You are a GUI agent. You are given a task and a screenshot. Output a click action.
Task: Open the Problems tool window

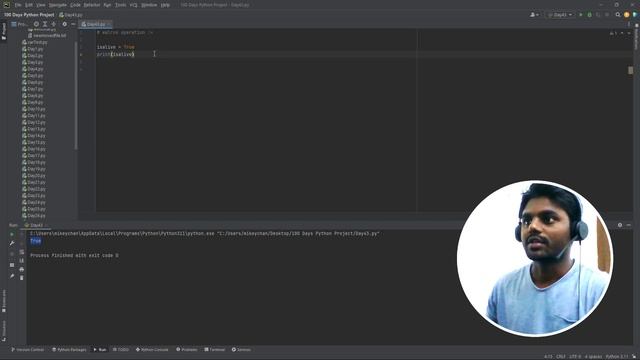click(187, 350)
